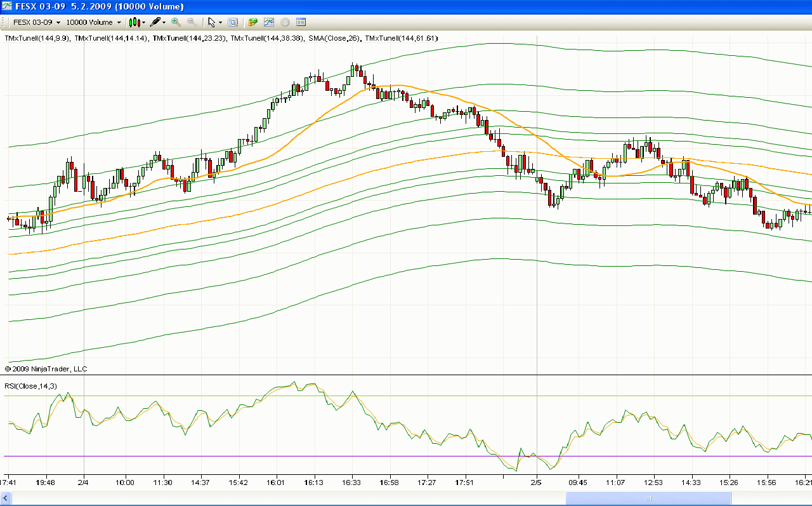Screen dimensions: 812x506
Task: Open the data box table icon
Action: (x=301, y=22)
